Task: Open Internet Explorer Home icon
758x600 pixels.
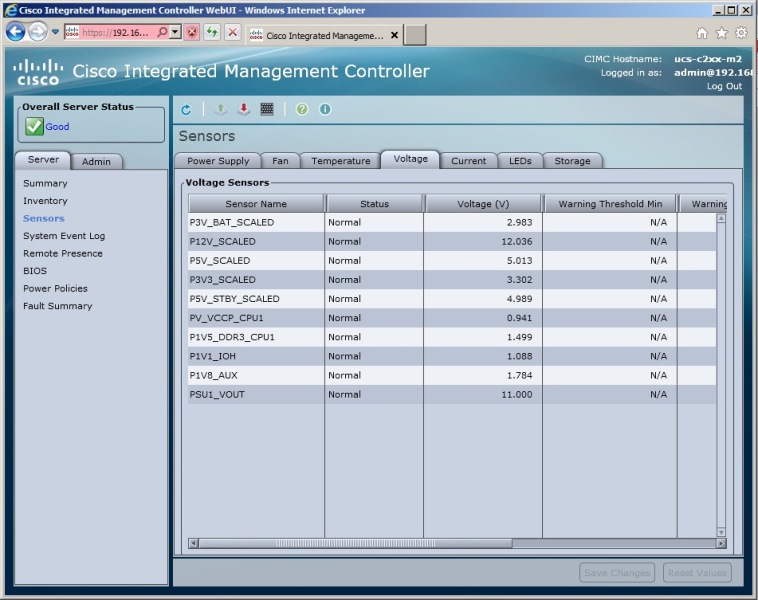Action: coord(703,32)
